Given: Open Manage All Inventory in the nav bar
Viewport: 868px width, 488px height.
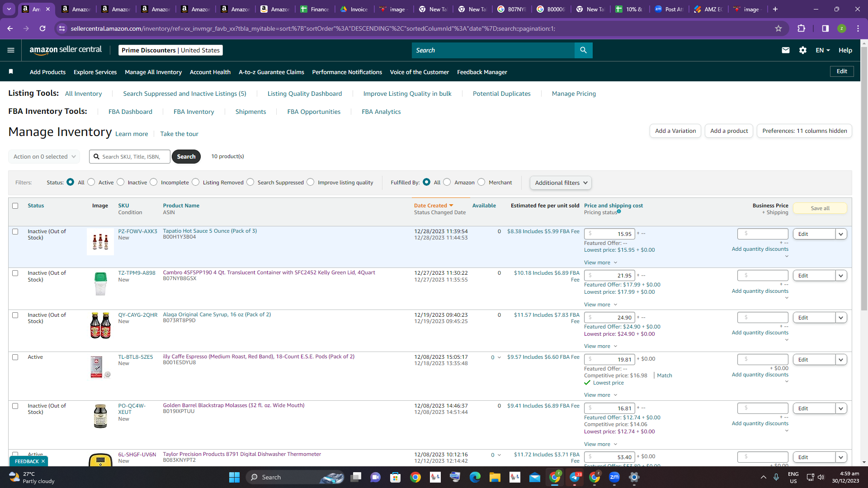Looking at the screenshot, I should tap(153, 72).
